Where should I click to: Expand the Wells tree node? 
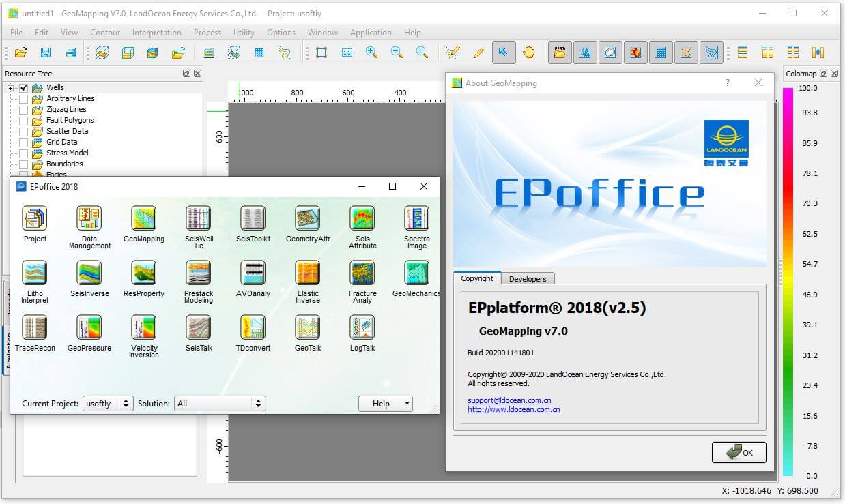click(x=10, y=87)
